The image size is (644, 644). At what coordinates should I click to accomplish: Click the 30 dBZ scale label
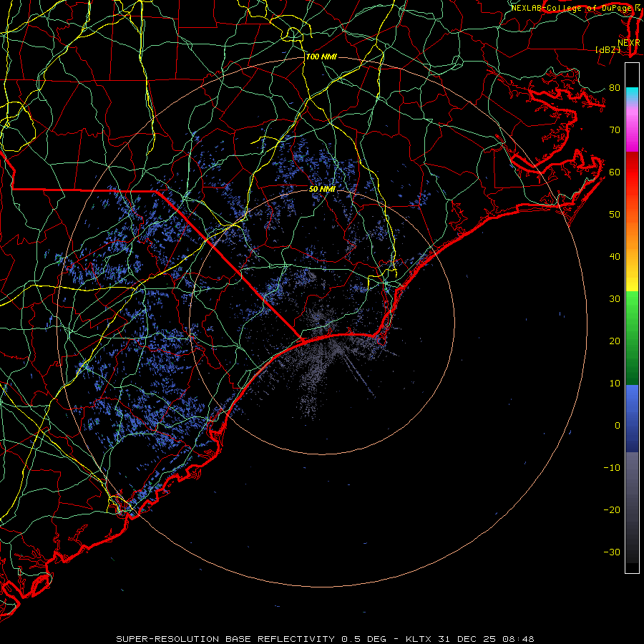615,298
